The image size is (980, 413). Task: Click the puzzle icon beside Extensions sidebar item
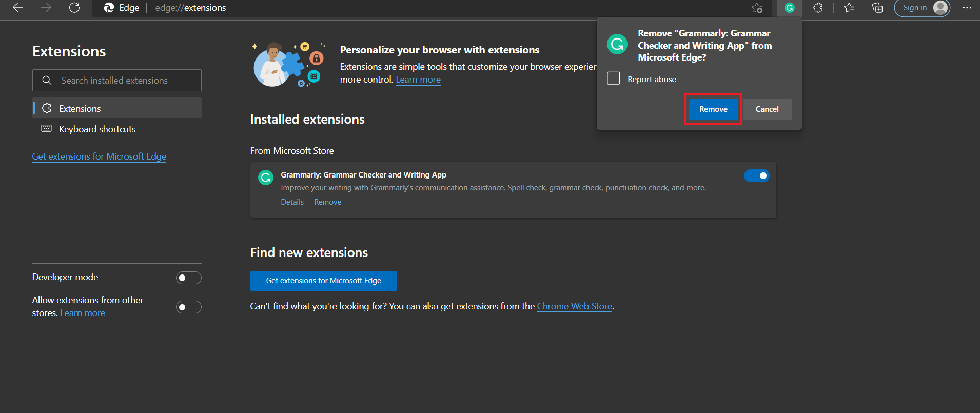pyautogui.click(x=47, y=108)
